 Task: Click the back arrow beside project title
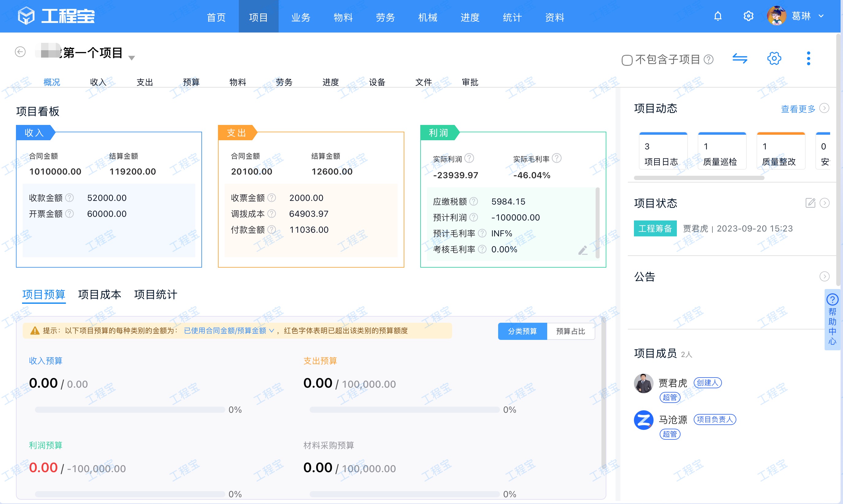[20, 52]
